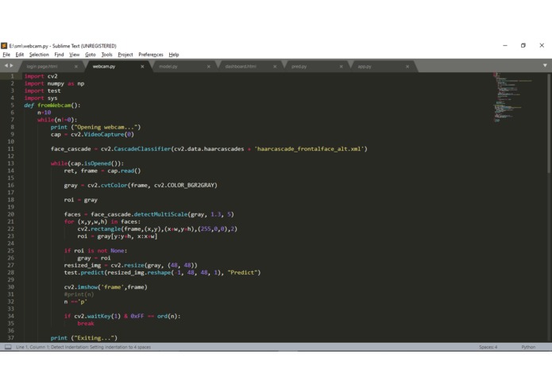The image size is (552, 392).
Task: Click the 'test.predict' call line
Action: pos(162,272)
